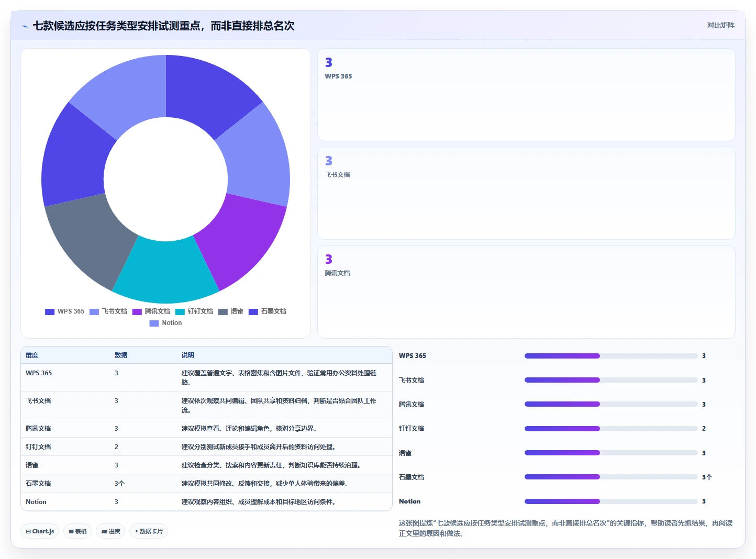The height and width of the screenshot is (559, 756).
Task: Click the slate gray donut chart segment
Action: point(90,241)
